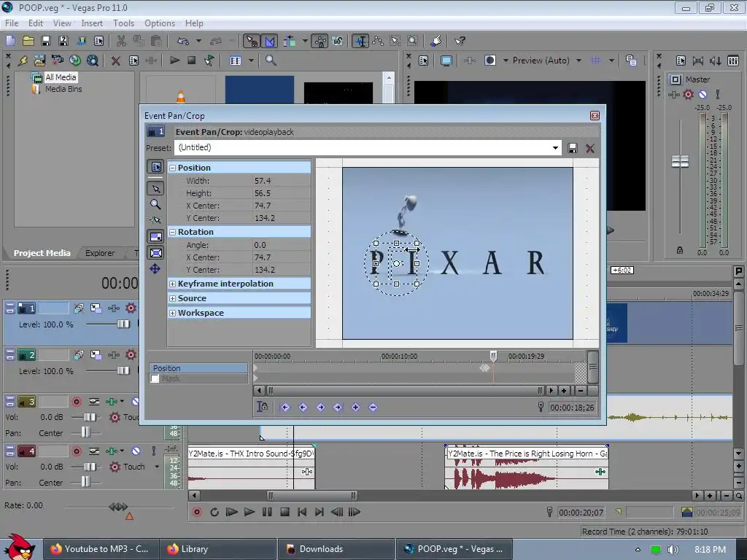Open the Tools menu
The height and width of the screenshot is (560, 747).
point(123,23)
